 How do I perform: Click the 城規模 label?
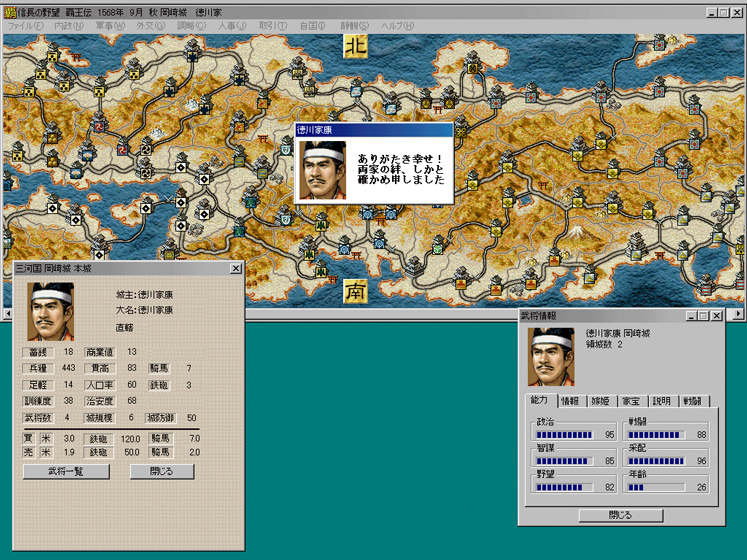coord(100,418)
